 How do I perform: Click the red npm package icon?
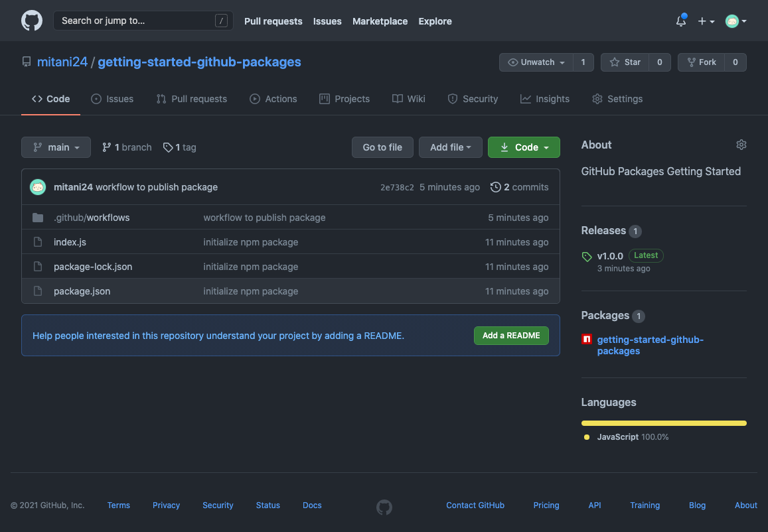tap(587, 339)
